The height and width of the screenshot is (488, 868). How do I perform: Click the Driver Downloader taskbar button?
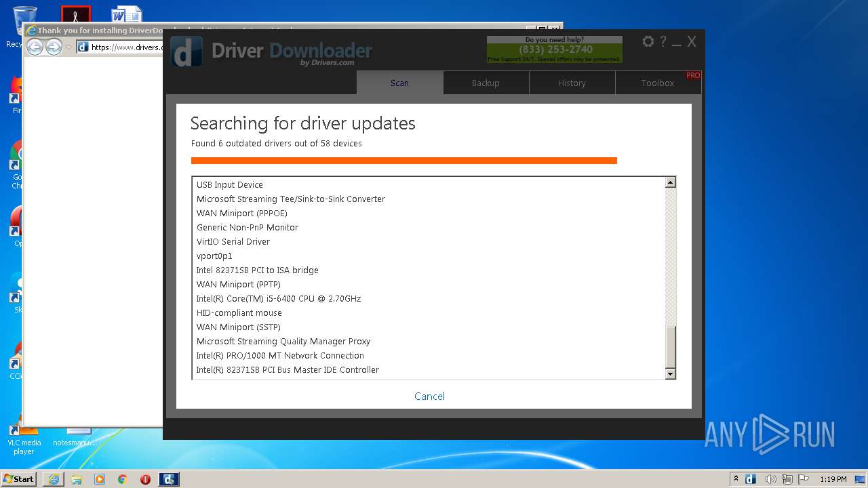(169, 479)
